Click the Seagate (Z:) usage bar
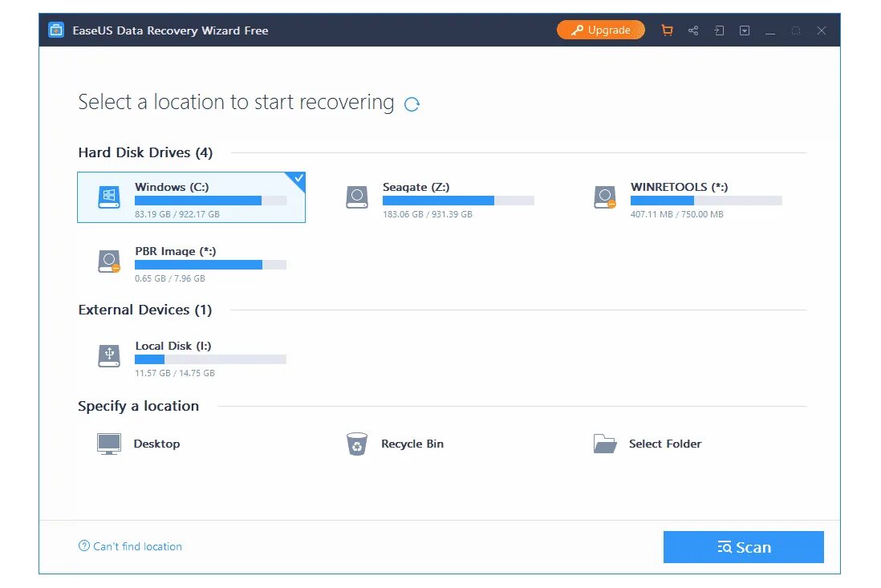The image size is (881, 588). pyautogui.click(x=458, y=201)
